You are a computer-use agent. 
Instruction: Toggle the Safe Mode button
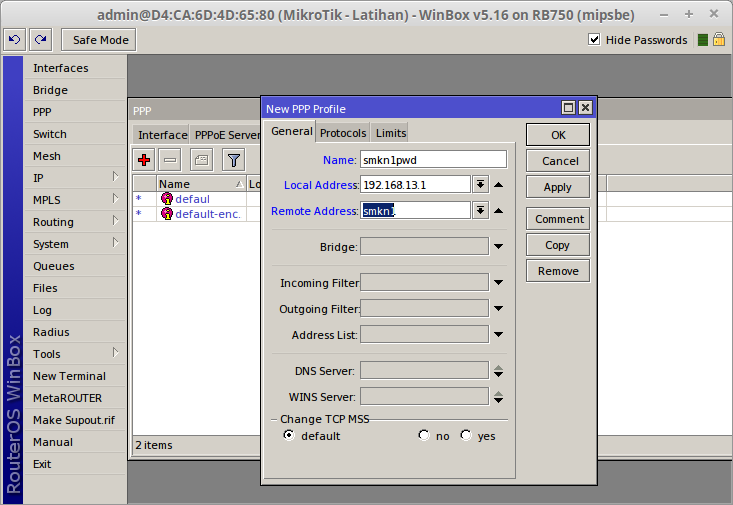tap(99, 40)
